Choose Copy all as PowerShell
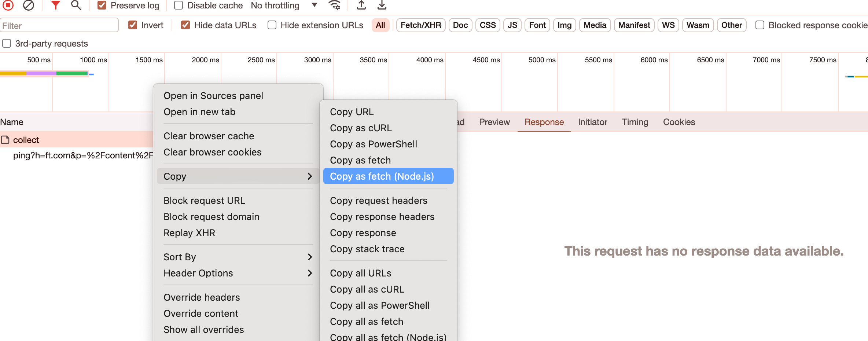The width and height of the screenshot is (868, 341). tap(388, 305)
